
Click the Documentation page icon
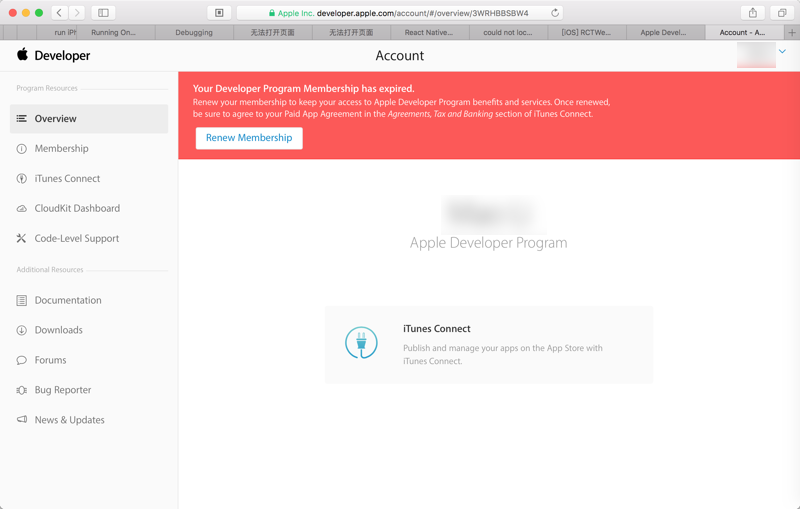point(21,300)
